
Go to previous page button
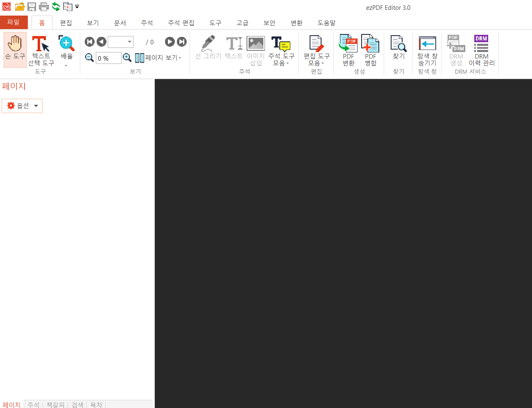click(101, 41)
